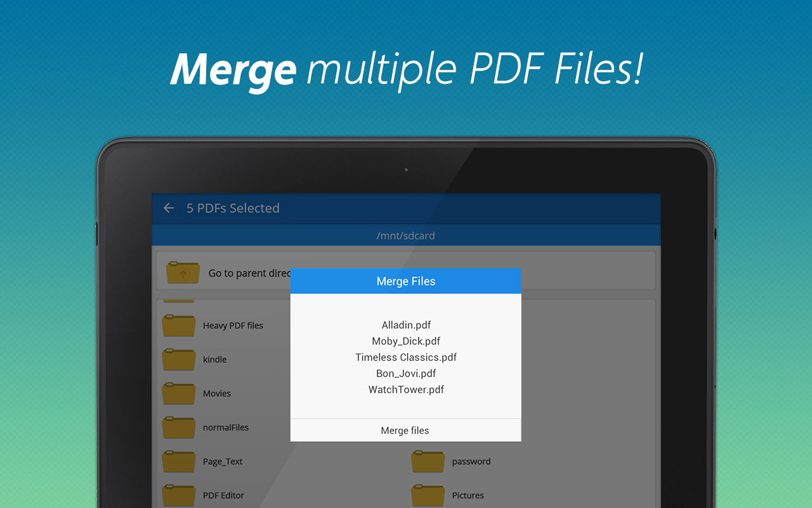Viewport: 812px width, 508px height.
Task: Select Bon_Jovi.pdf in the merge list
Action: point(405,373)
